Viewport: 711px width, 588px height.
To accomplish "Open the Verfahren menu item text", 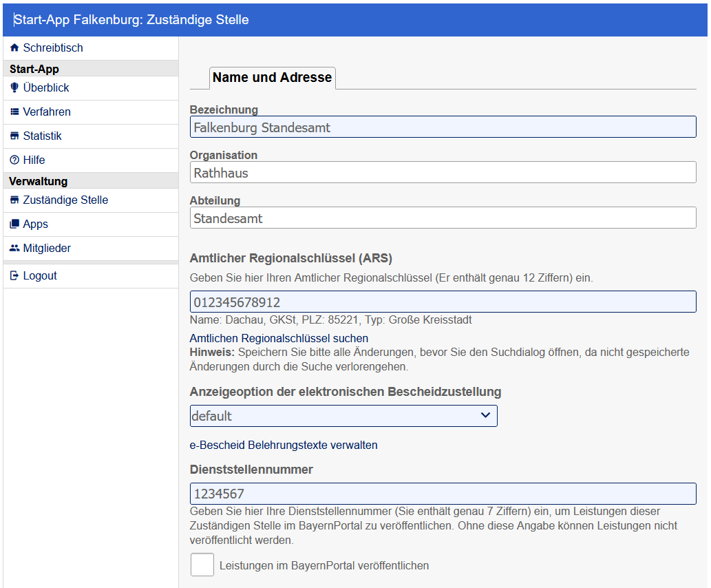I will 47,112.
